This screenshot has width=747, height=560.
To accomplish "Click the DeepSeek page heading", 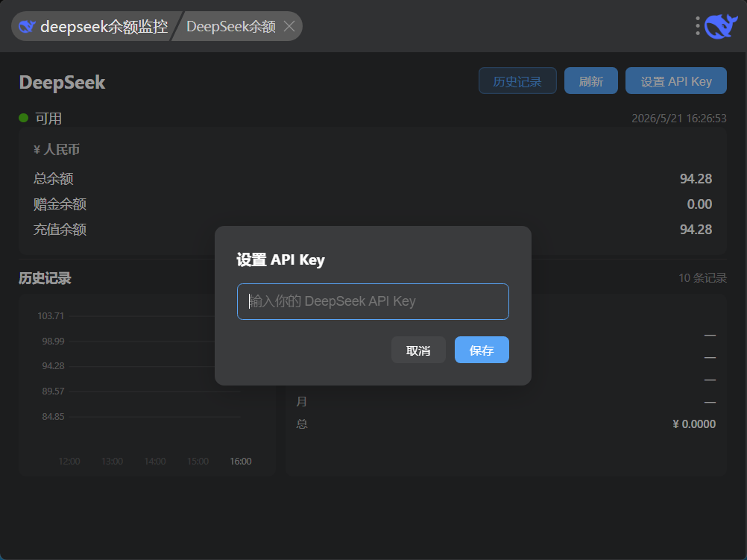I will (x=62, y=83).
